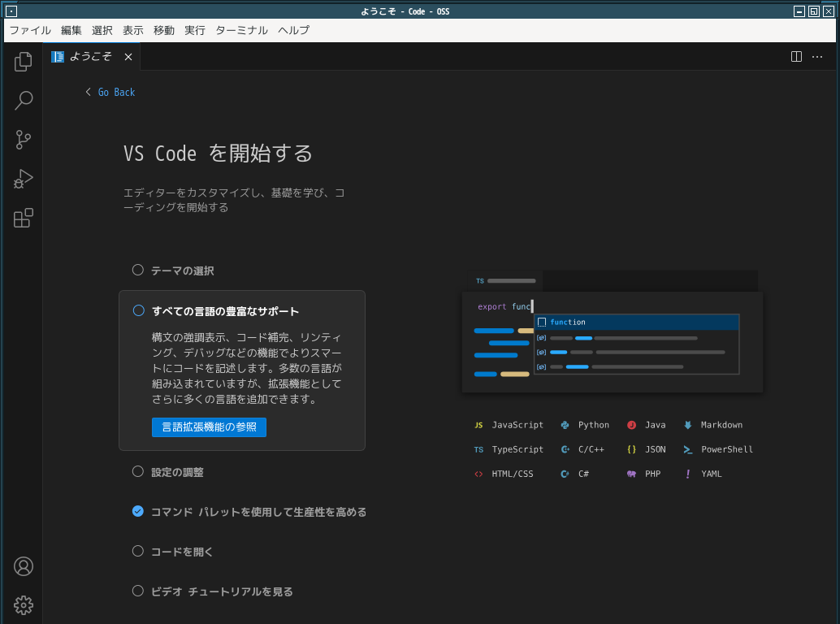This screenshot has height=624, width=840.
Task: Select the ビデオ チュートリアルを見る step circle
Action: pos(137,591)
